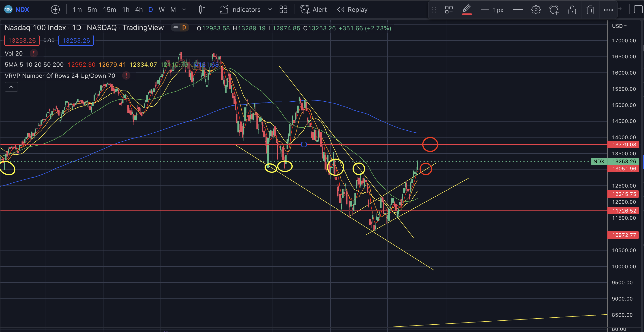Open more options three dots
644x332 pixels.
(x=608, y=10)
